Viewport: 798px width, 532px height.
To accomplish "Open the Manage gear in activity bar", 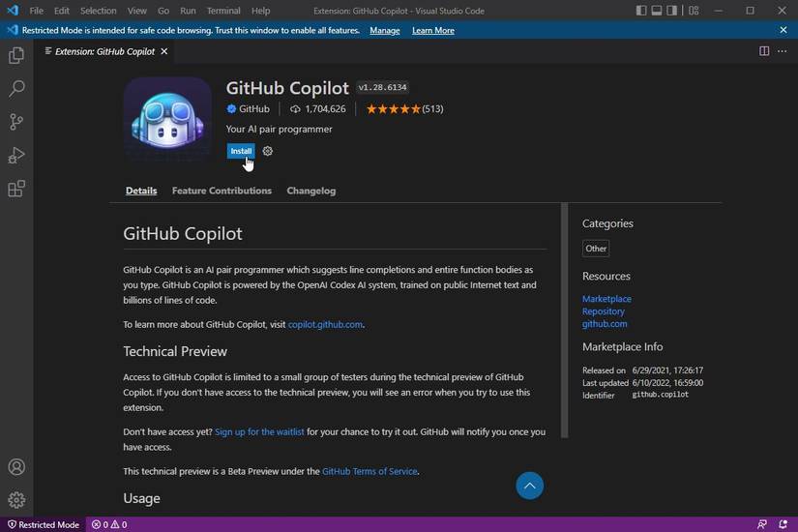I will coord(16,500).
